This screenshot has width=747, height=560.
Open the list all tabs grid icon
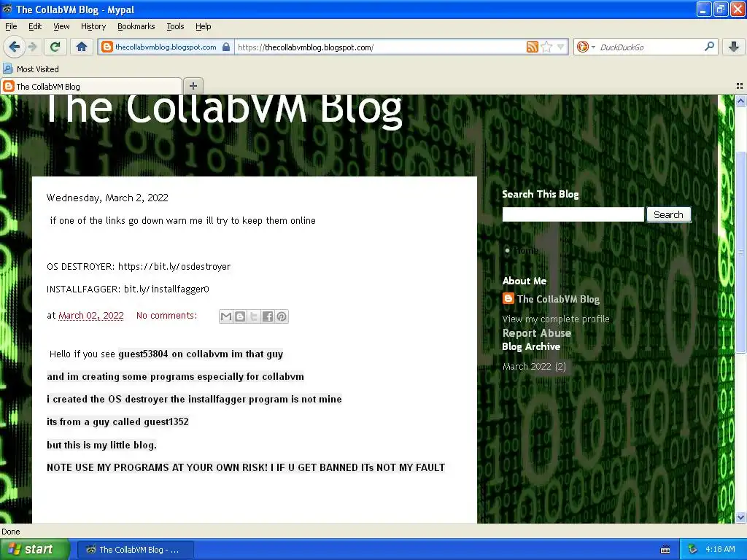tap(740, 86)
